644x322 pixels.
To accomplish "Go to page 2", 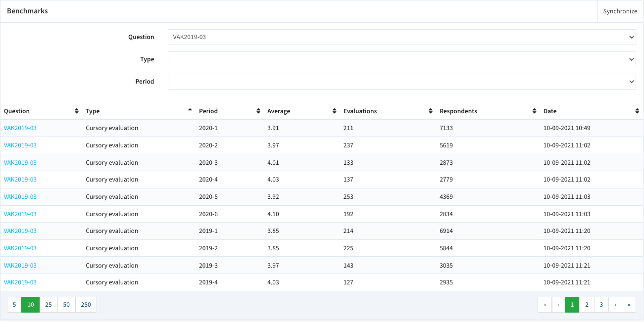I will click(x=587, y=305).
